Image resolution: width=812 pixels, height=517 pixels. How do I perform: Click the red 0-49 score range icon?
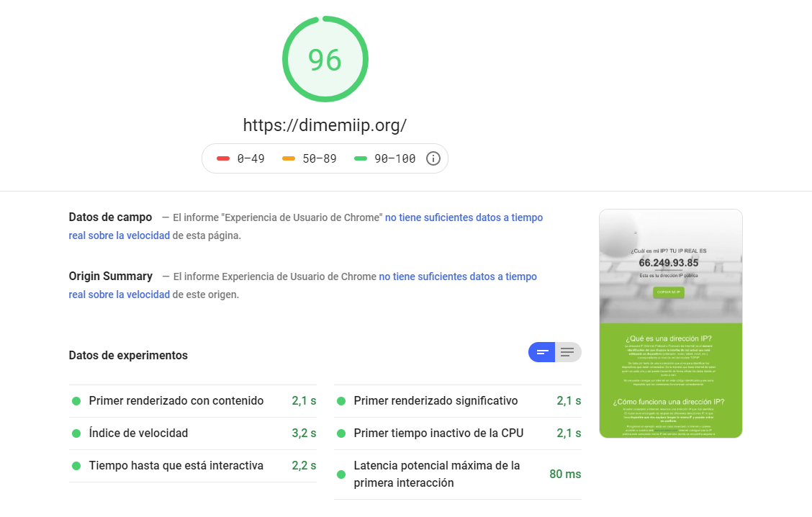point(225,158)
